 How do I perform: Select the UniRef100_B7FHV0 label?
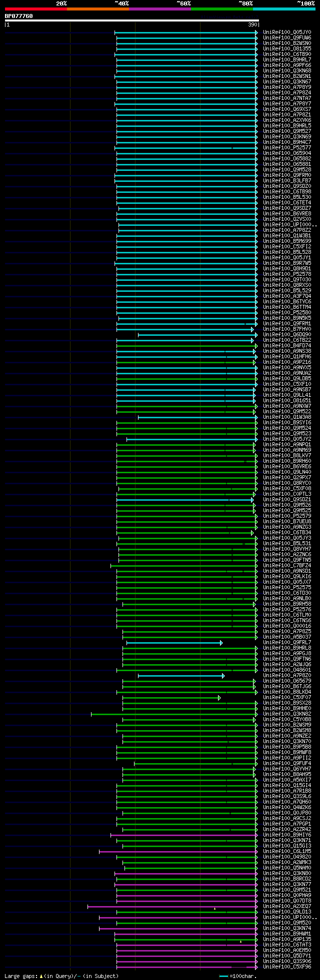coord(287,329)
